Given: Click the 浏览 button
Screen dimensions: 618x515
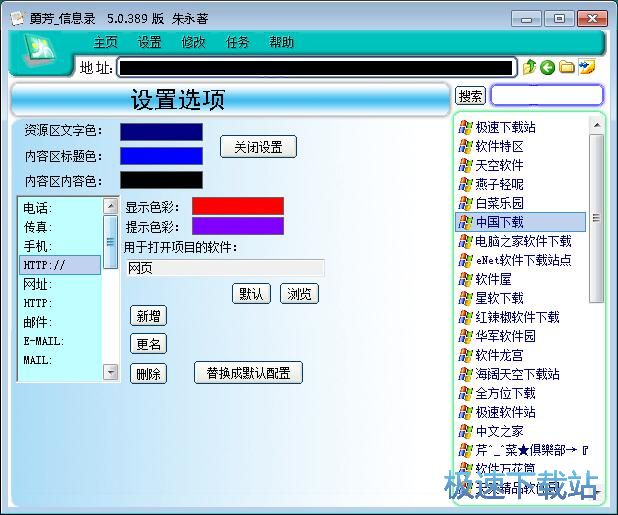Looking at the screenshot, I should tap(299, 294).
